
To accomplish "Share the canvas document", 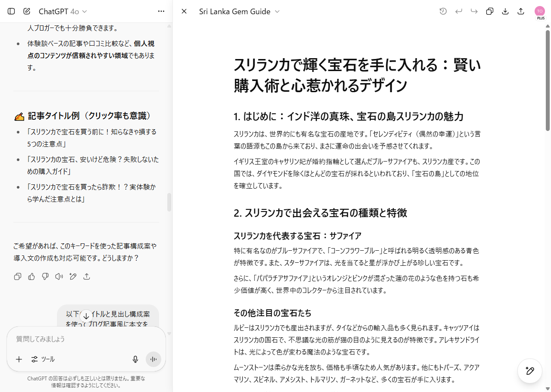I will [x=521, y=11].
